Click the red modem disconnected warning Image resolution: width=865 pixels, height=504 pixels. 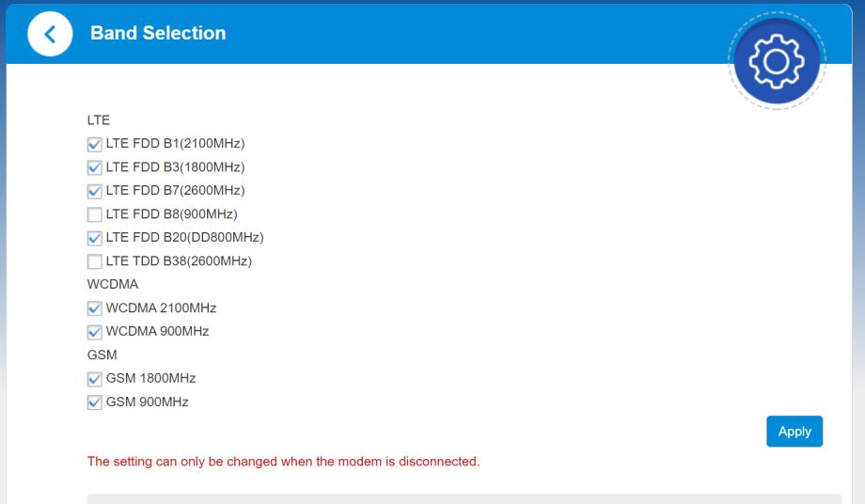(283, 462)
